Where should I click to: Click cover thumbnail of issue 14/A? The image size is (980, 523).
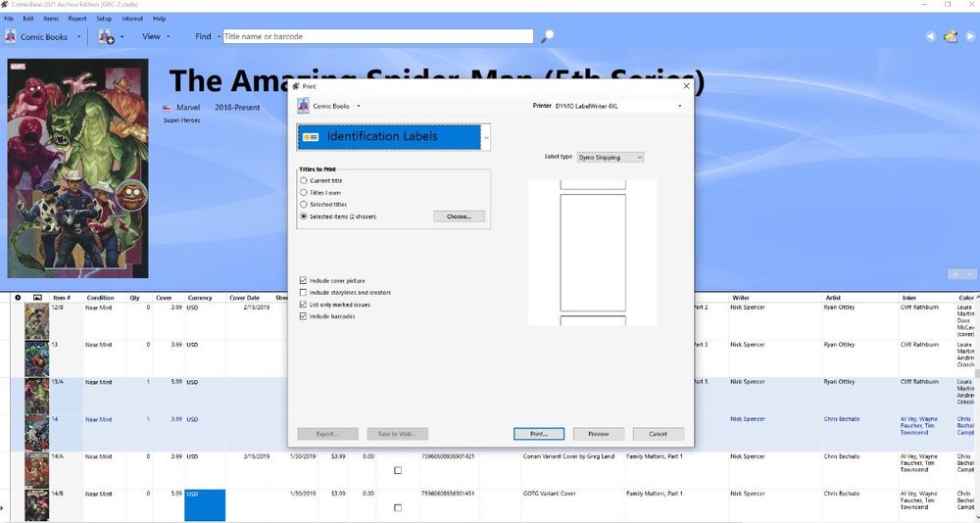coord(36,470)
